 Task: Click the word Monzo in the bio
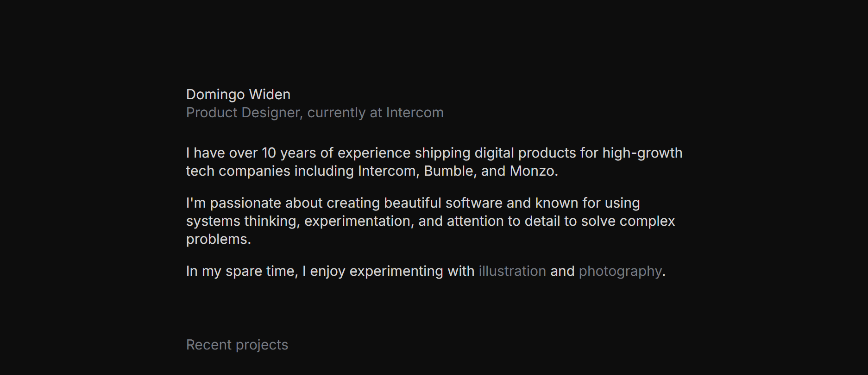pyautogui.click(x=532, y=171)
